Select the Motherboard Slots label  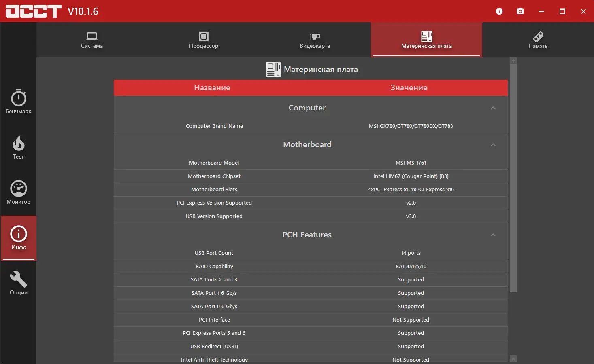coord(214,190)
